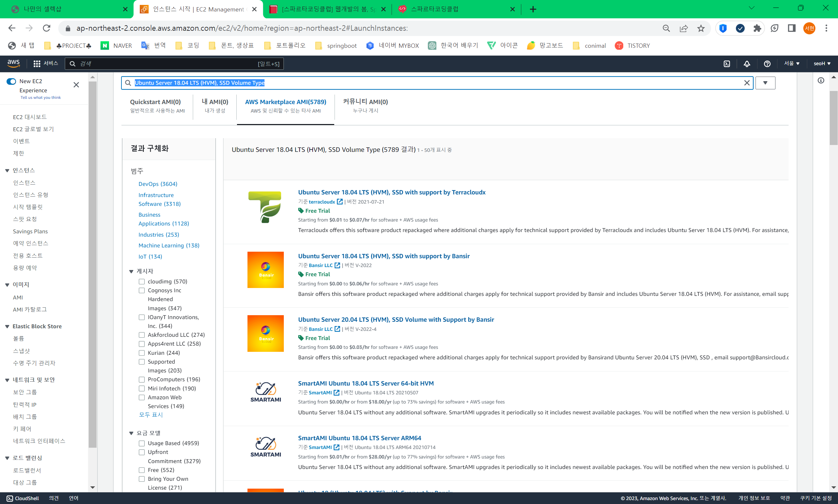Open the info panel icon on right
Screen dimensions: 838x504
coord(821,81)
